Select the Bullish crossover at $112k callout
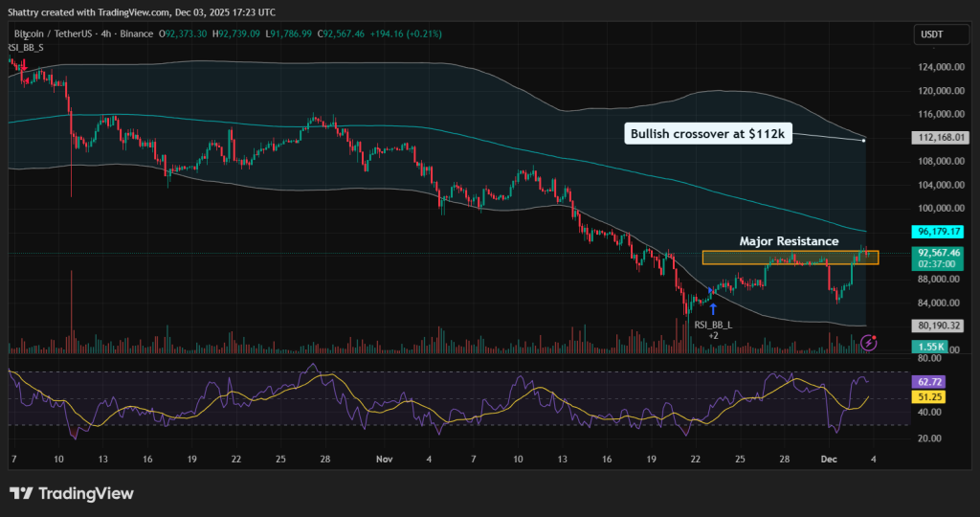Screen dimensions: 980x517 point(708,134)
